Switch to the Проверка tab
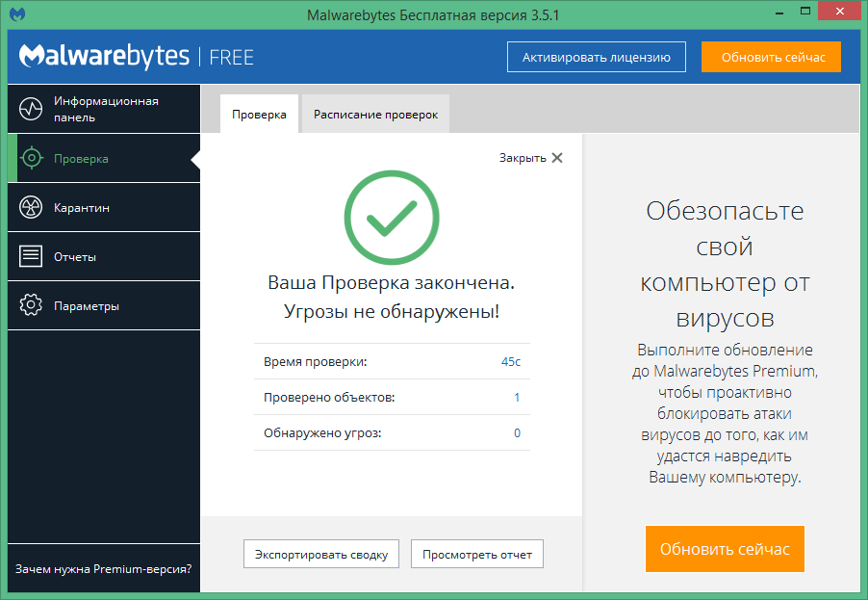Image resolution: width=868 pixels, height=600 pixels. coord(259,115)
